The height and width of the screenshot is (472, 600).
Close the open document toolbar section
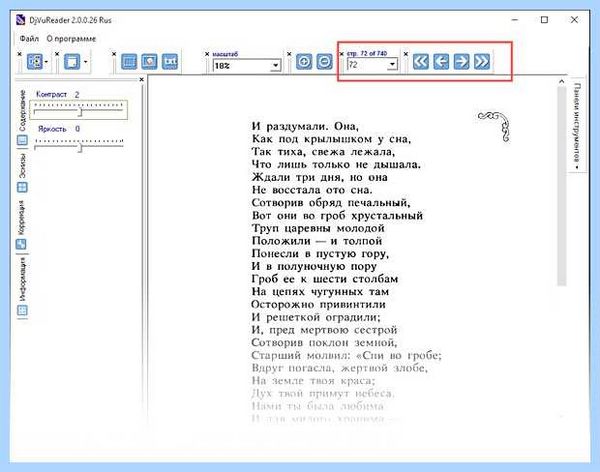(20, 54)
